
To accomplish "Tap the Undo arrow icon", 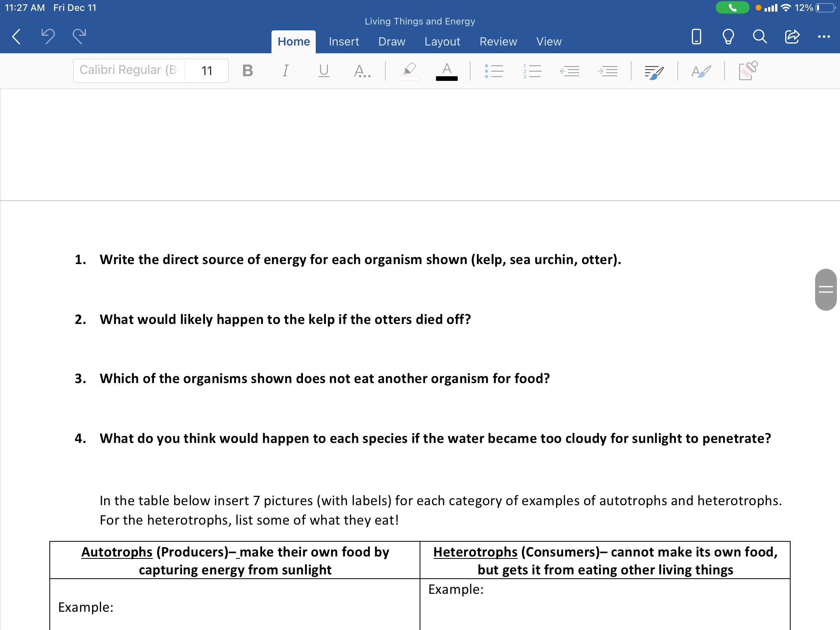I will (x=48, y=37).
